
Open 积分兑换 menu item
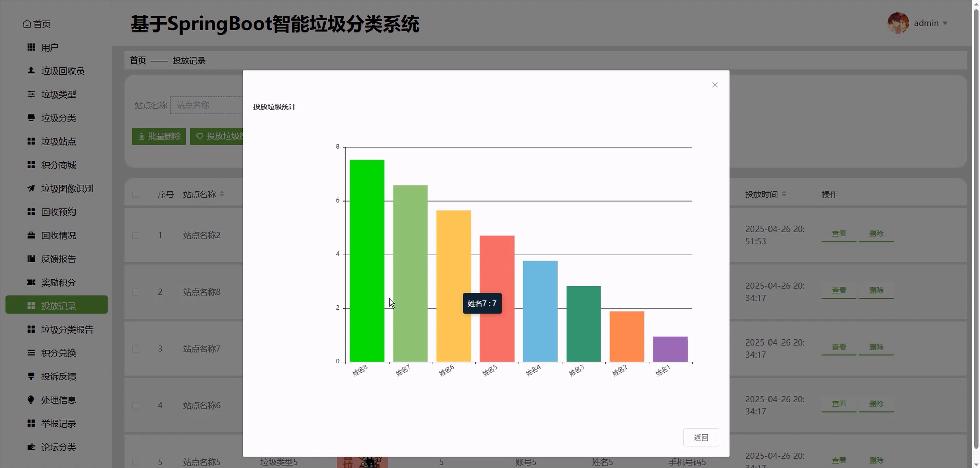58,353
